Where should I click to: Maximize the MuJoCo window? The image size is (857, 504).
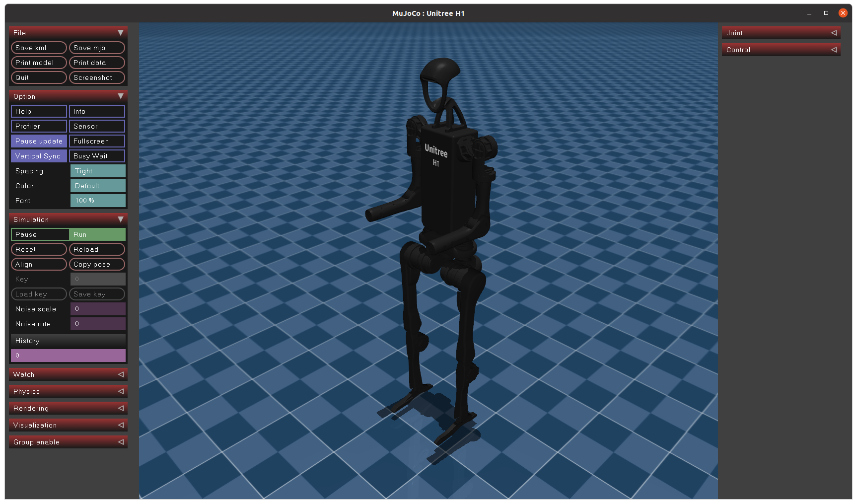click(826, 13)
